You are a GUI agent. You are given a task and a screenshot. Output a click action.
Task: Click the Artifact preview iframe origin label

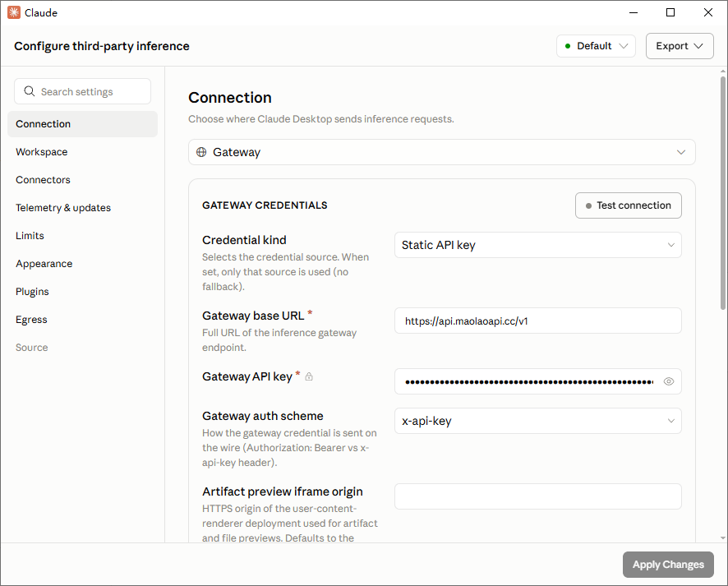[x=283, y=491]
